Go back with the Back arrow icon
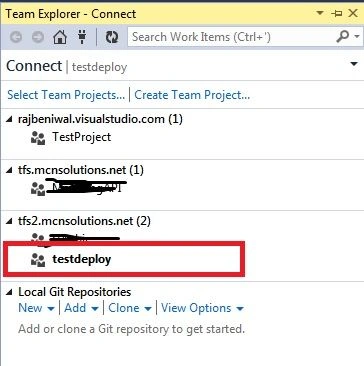The width and height of the screenshot is (364, 366). click(x=16, y=37)
